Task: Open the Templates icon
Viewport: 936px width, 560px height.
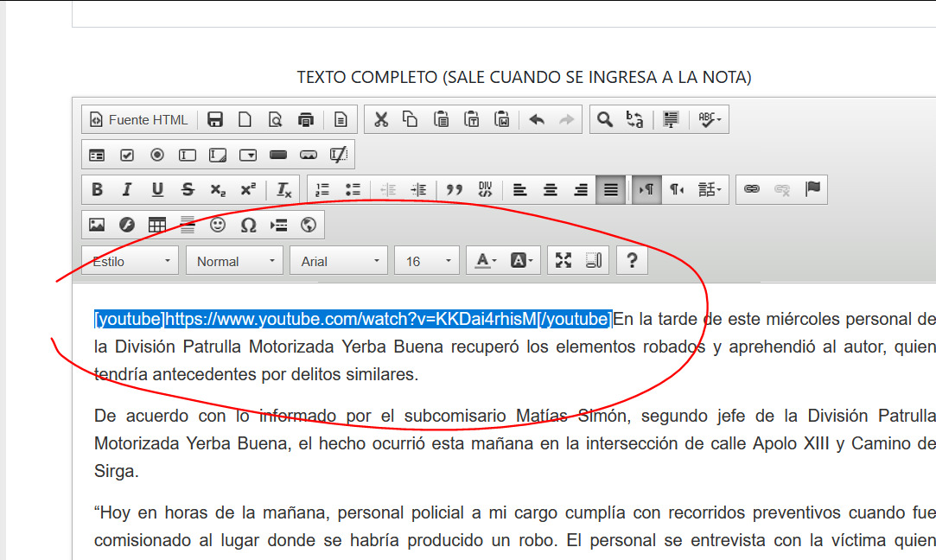Action: pos(341,119)
